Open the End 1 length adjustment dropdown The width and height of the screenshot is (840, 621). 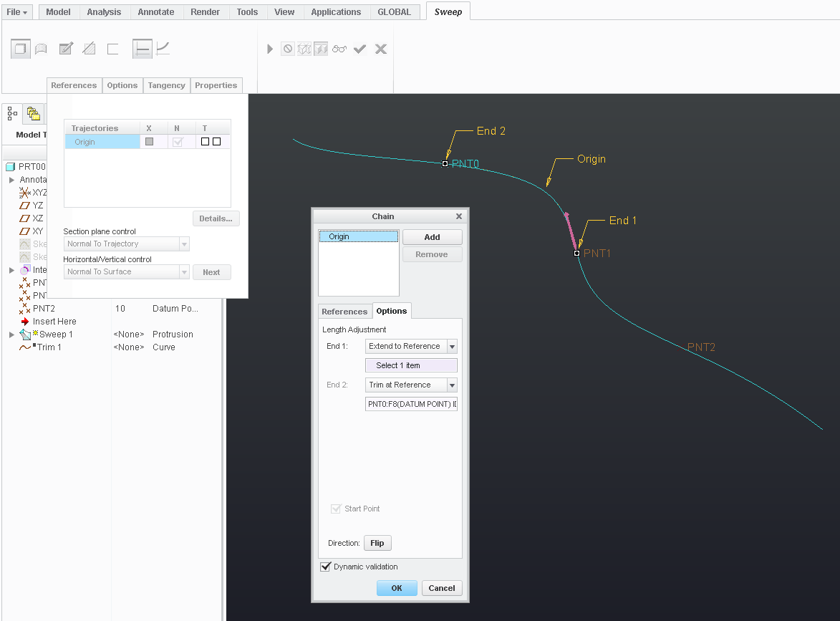coord(452,346)
